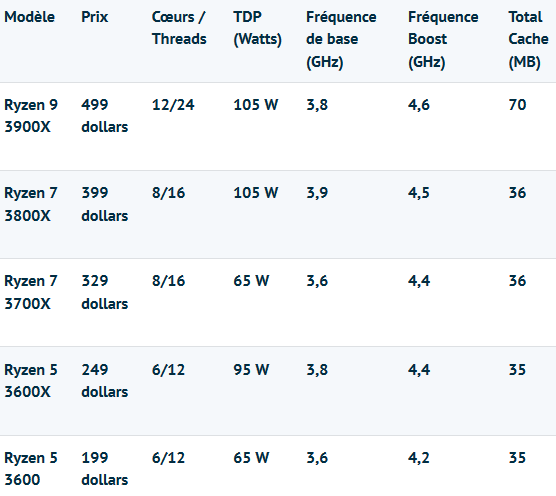This screenshot has height=496, width=556.
Task: Select the 70 total cache cell
Action: (x=517, y=105)
